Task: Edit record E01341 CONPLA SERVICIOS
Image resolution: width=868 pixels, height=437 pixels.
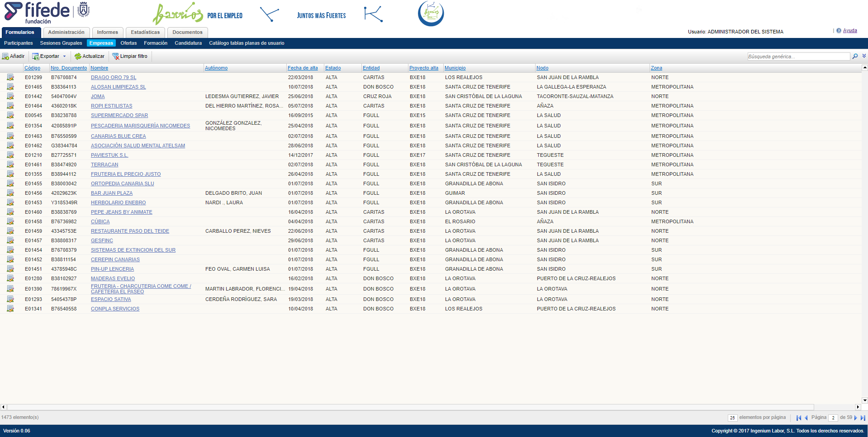Action: pos(10,309)
